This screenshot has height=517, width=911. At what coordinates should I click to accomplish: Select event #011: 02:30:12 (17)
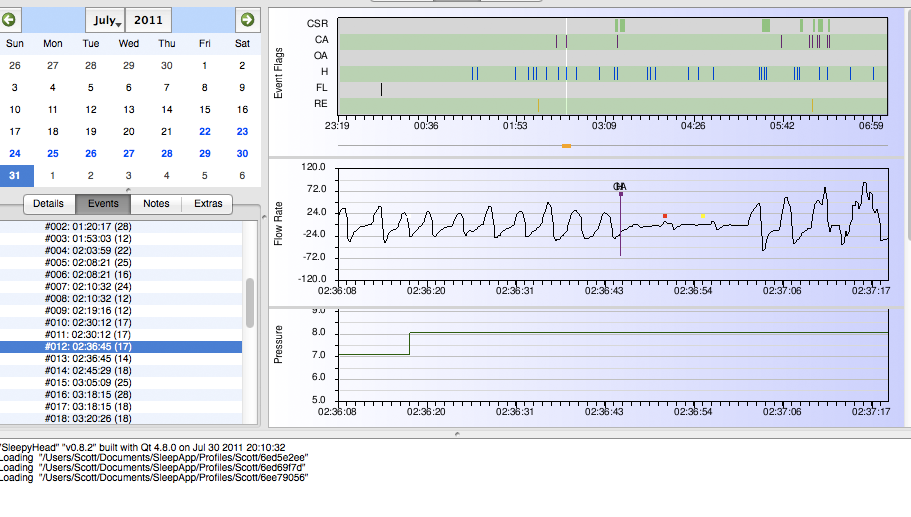tap(121, 335)
